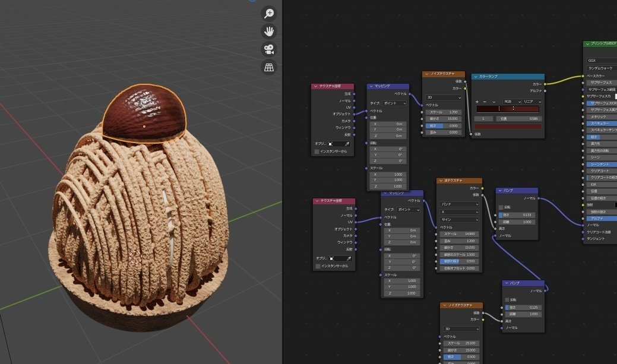Enable インスタンサーから checkbox in upper テクスチャ座標 node

[x=317, y=151]
